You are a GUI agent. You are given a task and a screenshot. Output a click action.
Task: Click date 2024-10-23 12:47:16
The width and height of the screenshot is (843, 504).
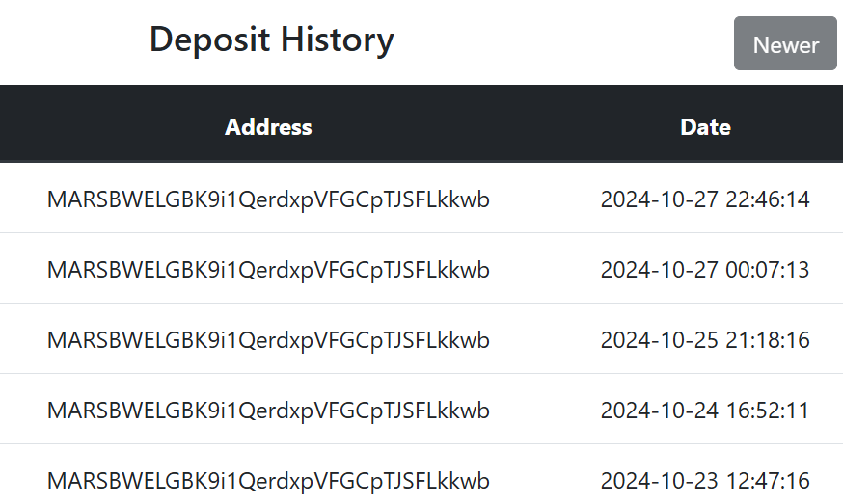pos(705,481)
